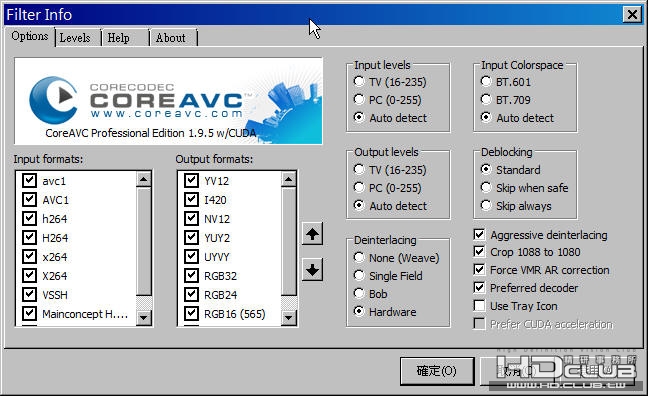The width and height of the screenshot is (648, 396).
Task: Uncheck the YV12 output format
Action: click(x=191, y=181)
